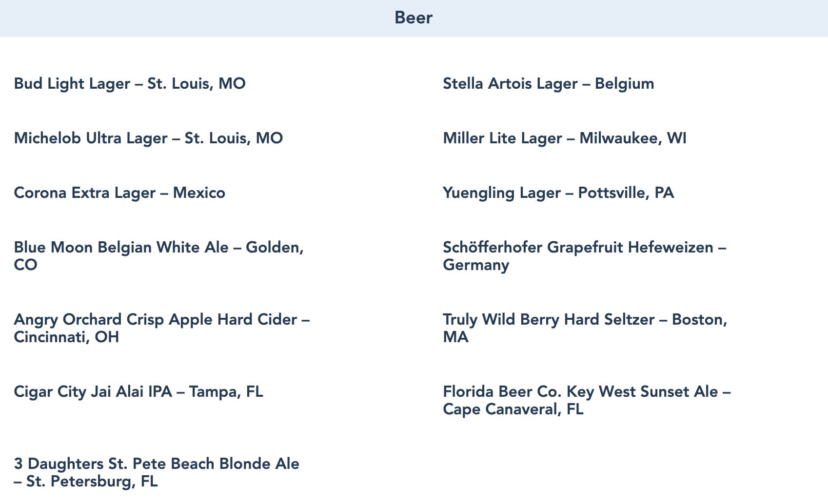Select 3 Daughters St. Pete Beach Blonde Ale
Viewport: 828px width, 504px height.
[157, 464]
